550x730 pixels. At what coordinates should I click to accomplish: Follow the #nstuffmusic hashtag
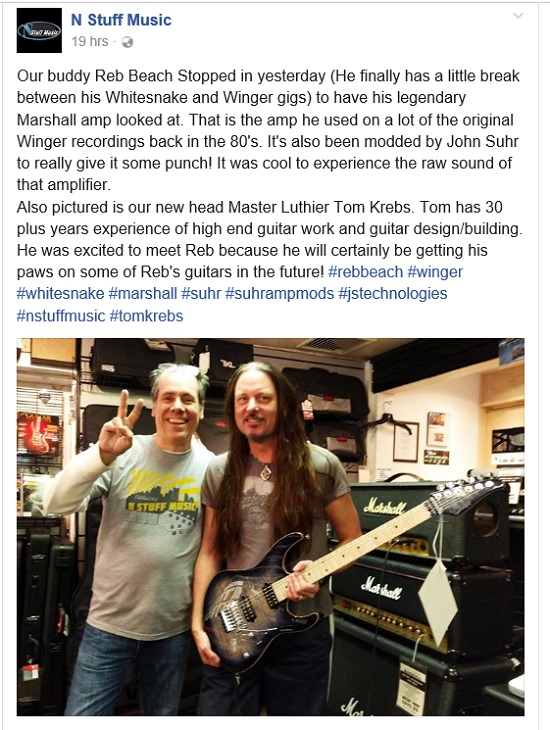pos(61,316)
